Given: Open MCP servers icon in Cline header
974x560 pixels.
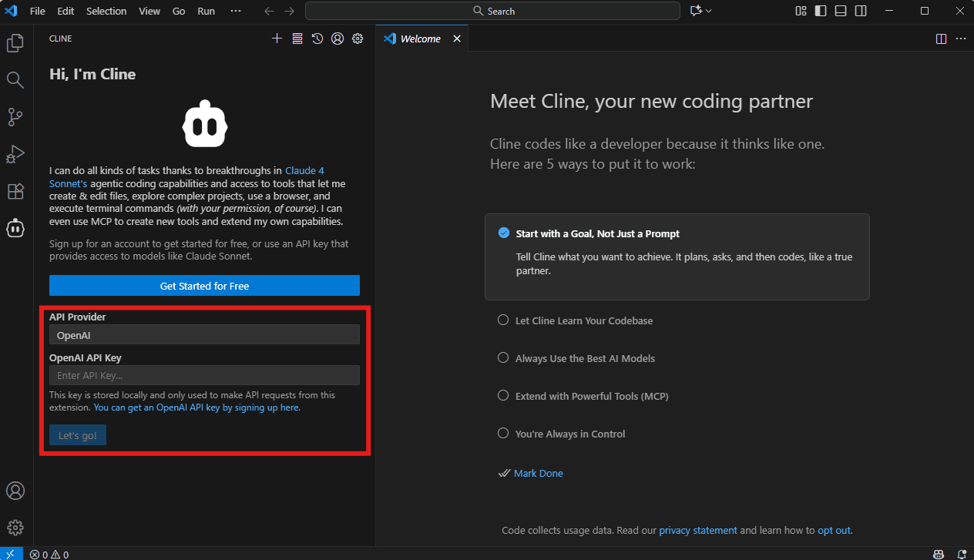Looking at the screenshot, I should 297,39.
